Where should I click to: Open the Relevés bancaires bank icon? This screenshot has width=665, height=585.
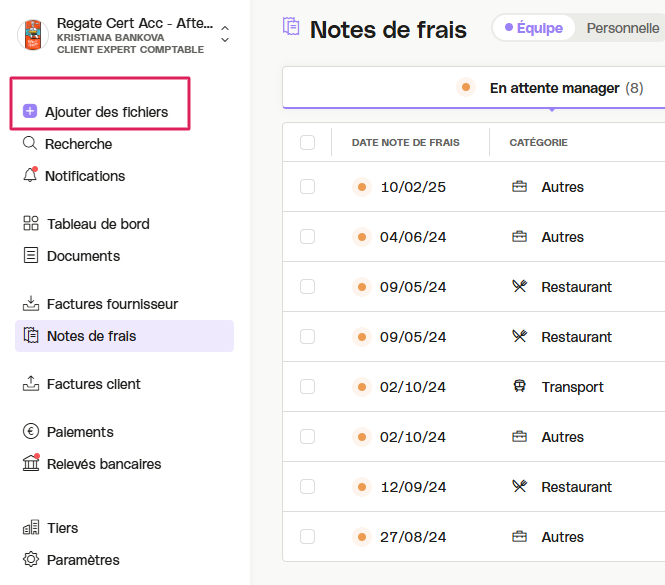click(31, 463)
